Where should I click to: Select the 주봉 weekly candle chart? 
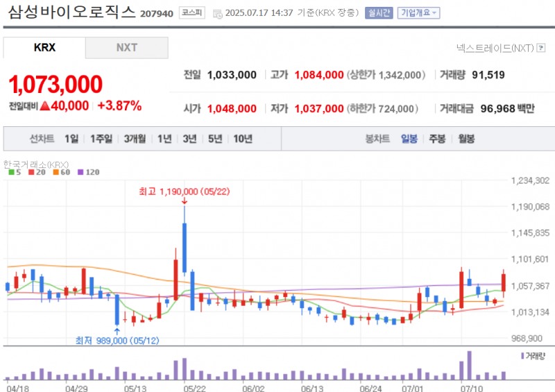click(437, 139)
